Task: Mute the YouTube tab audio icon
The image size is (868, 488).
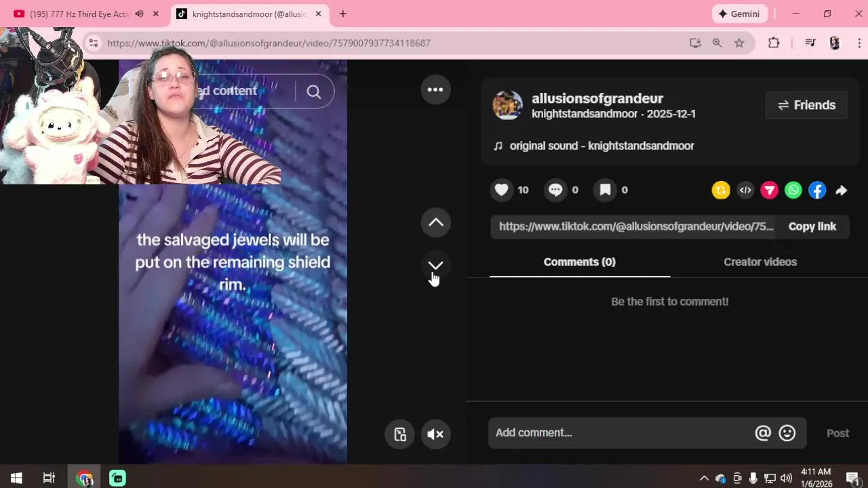Action: pyautogui.click(x=139, y=14)
